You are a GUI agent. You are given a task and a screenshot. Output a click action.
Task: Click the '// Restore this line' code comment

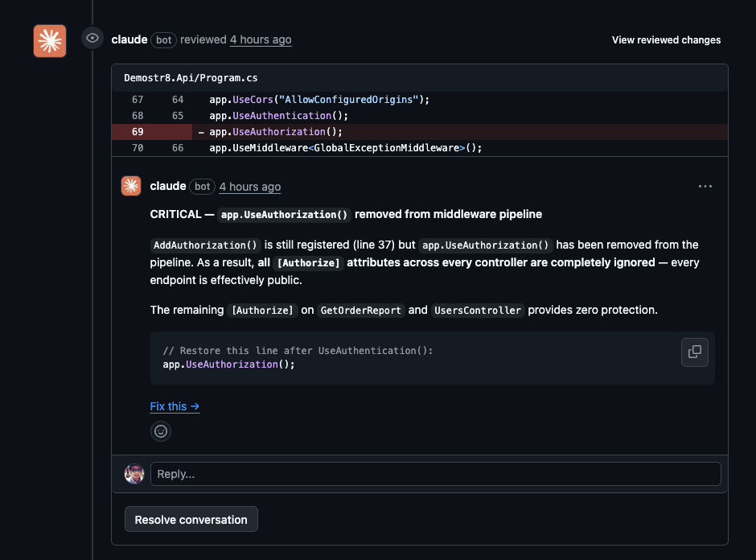[x=298, y=351]
